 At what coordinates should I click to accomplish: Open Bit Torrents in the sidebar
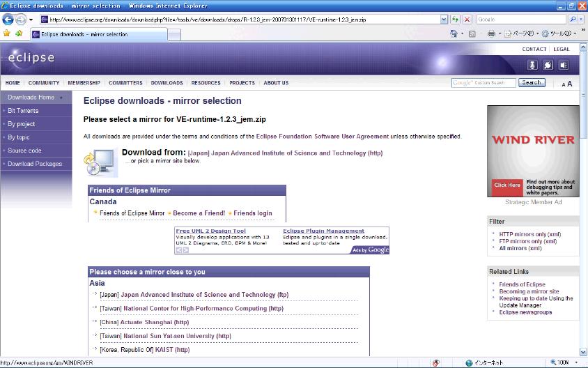pos(36,111)
